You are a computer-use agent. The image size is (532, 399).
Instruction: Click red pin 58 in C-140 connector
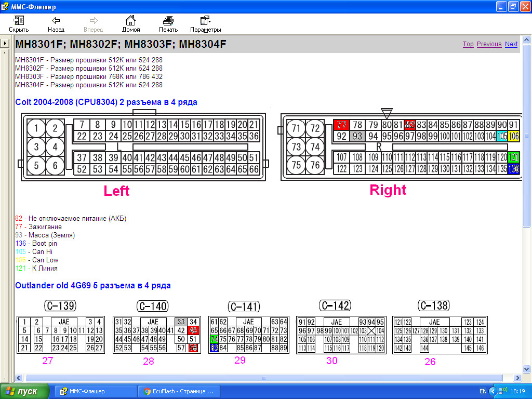[193, 348]
